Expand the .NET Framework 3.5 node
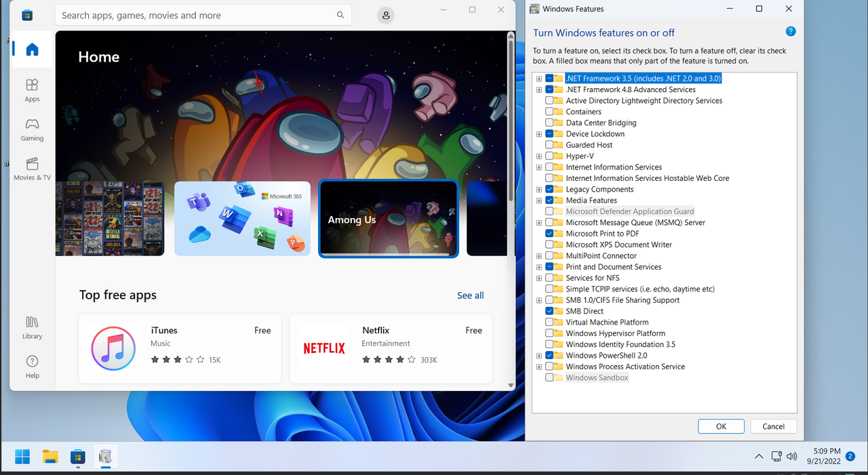 tap(539, 79)
